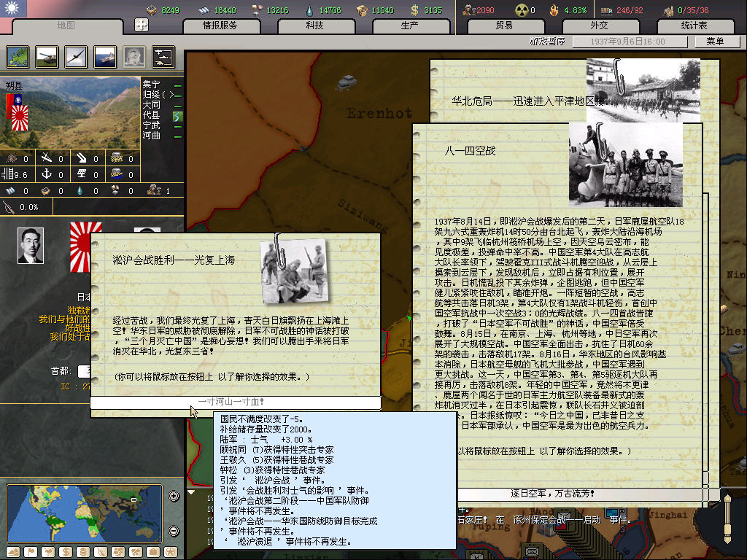
Task: Zoom out with the minimap minus button
Action: coord(174,530)
